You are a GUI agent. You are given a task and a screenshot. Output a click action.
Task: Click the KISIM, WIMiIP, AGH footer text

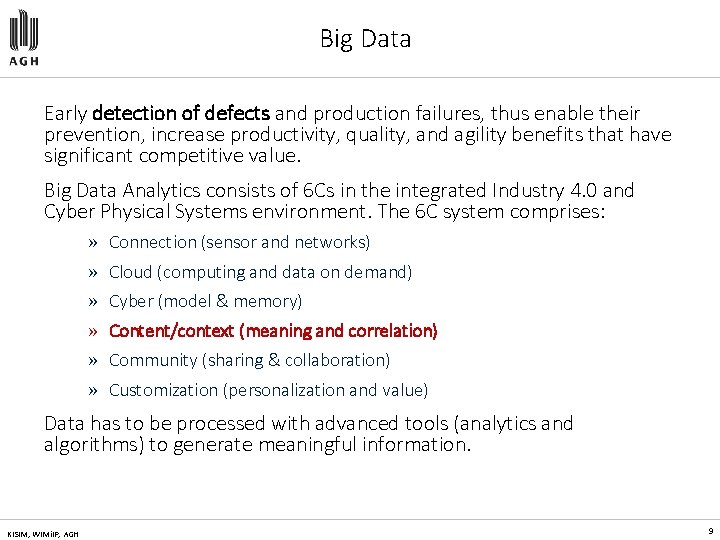[41, 533]
